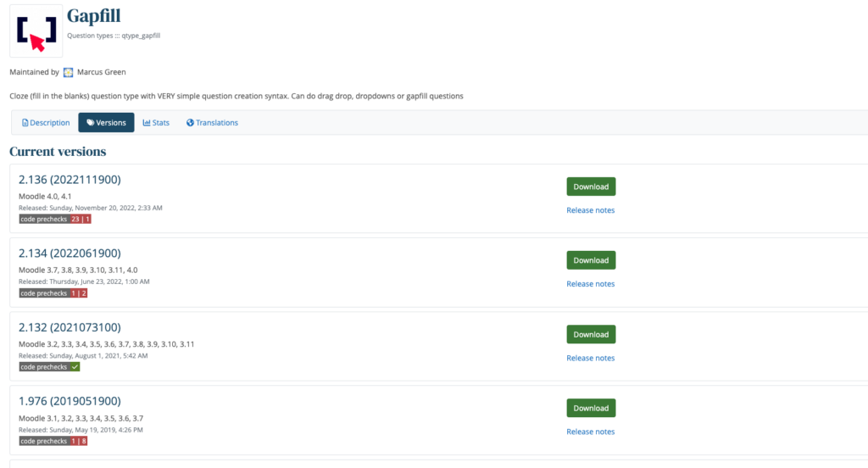Screen dimensions: 868x468
Task: Click code prechecks badge 23 | 1
Action: (55, 220)
